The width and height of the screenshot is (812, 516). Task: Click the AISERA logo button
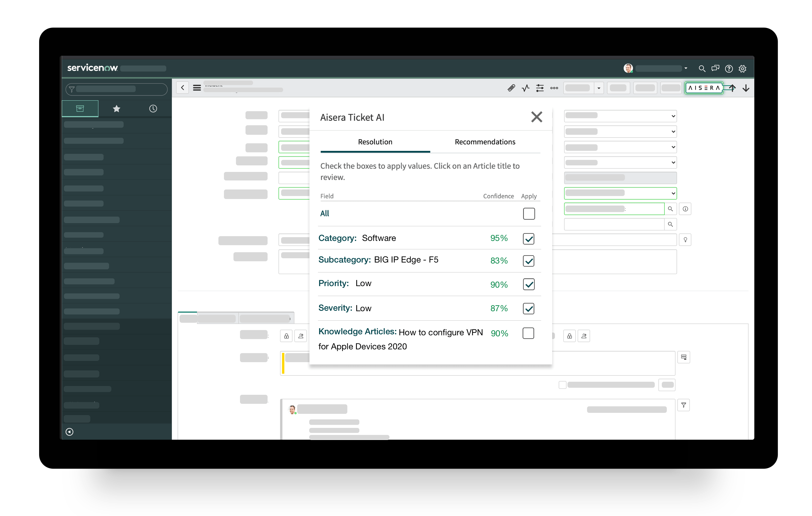[x=704, y=88]
